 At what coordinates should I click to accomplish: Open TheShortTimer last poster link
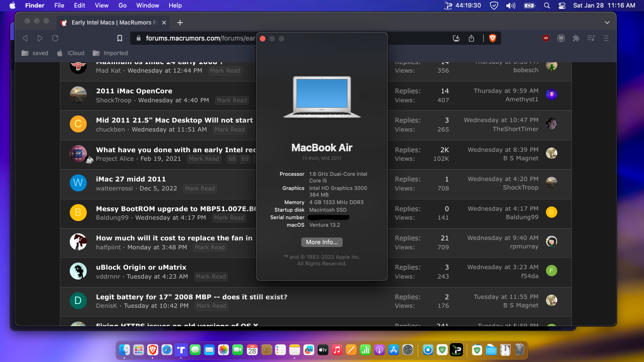click(x=515, y=129)
